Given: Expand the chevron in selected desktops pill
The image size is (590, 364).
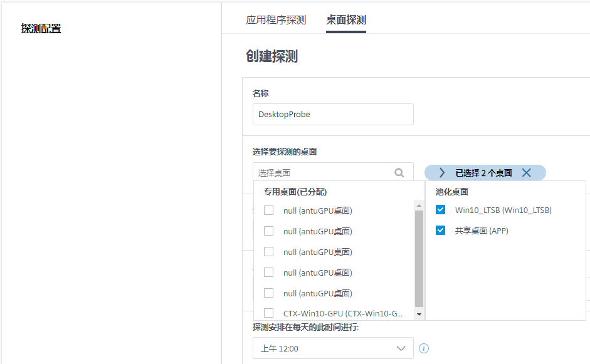Looking at the screenshot, I should pos(442,173).
